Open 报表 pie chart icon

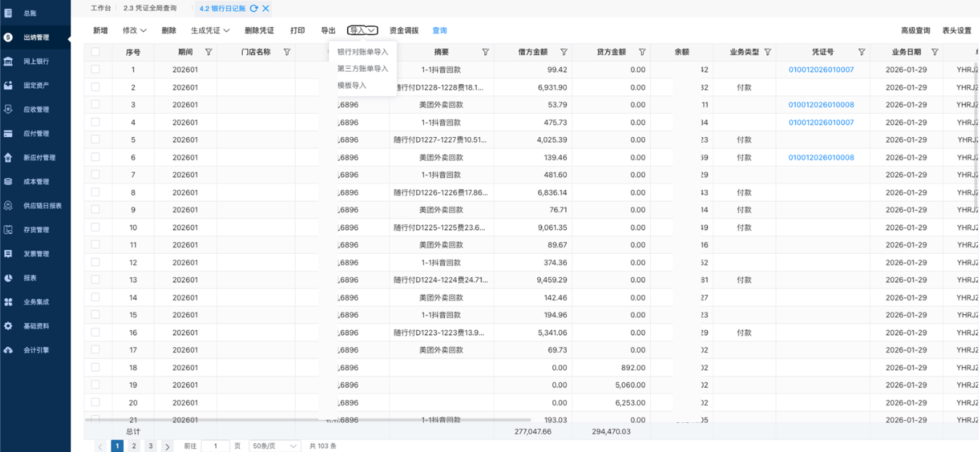(9, 278)
